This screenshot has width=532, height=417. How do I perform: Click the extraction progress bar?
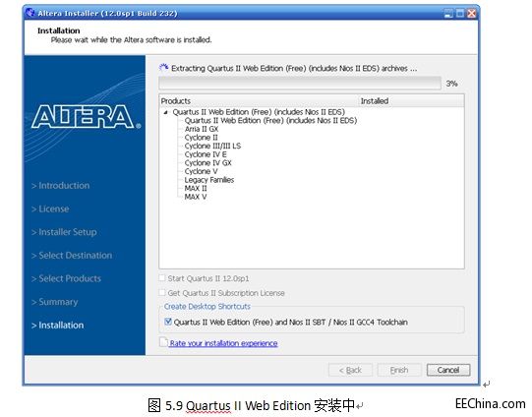pos(300,84)
